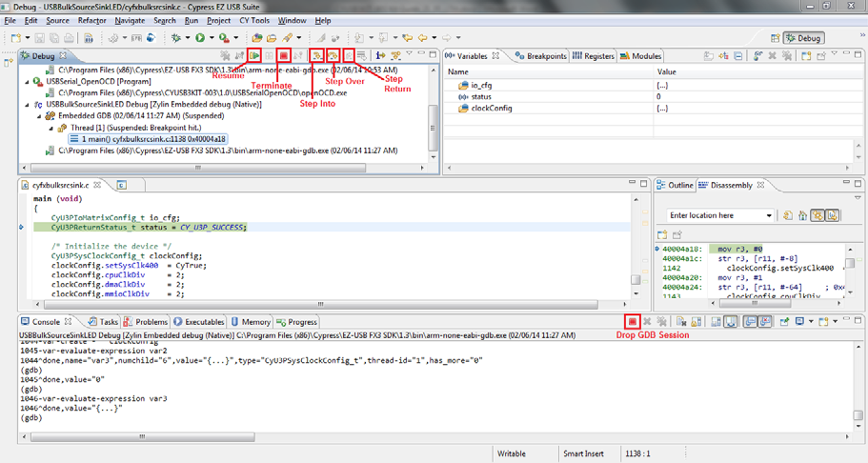The height and width of the screenshot is (463, 868).
Task: Open the CY Tools menu
Action: click(x=253, y=20)
